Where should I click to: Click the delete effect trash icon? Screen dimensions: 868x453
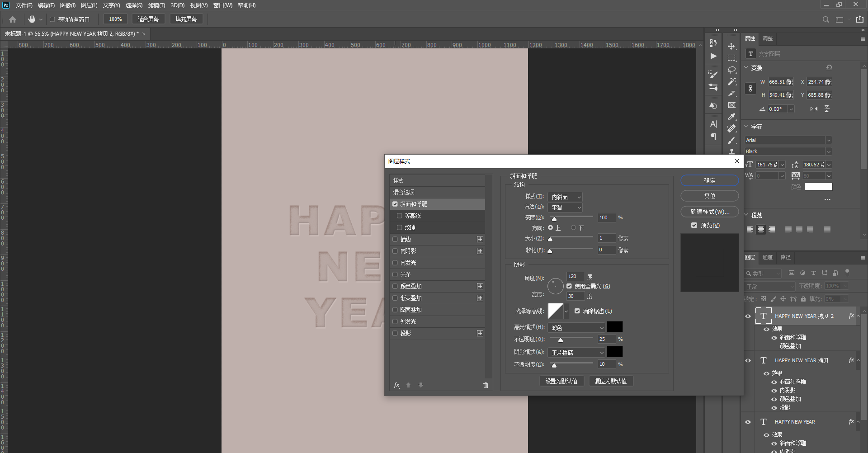coord(486,385)
